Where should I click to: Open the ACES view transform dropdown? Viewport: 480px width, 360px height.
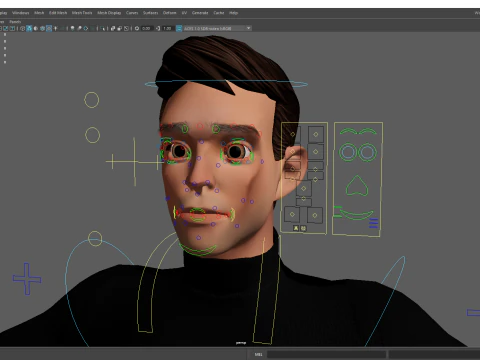coord(217,28)
